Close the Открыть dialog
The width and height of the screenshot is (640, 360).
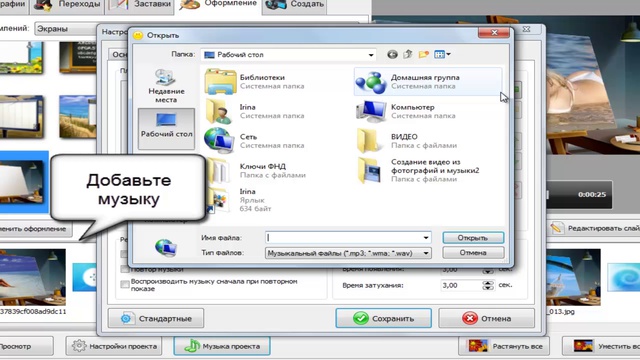coord(494,33)
